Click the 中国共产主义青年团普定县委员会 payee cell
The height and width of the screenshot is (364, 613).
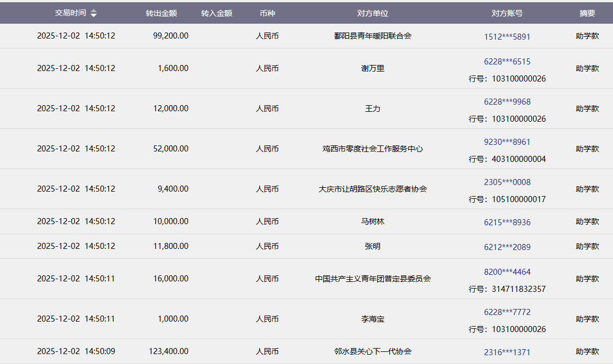pyautogui.click(x=373, y=279)
